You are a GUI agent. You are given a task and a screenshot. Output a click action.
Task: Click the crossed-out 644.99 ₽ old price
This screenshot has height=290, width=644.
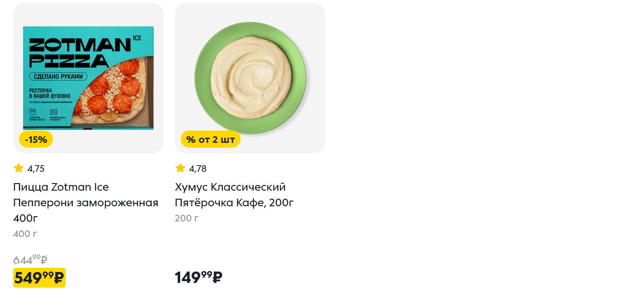click(x=30, y=260)
